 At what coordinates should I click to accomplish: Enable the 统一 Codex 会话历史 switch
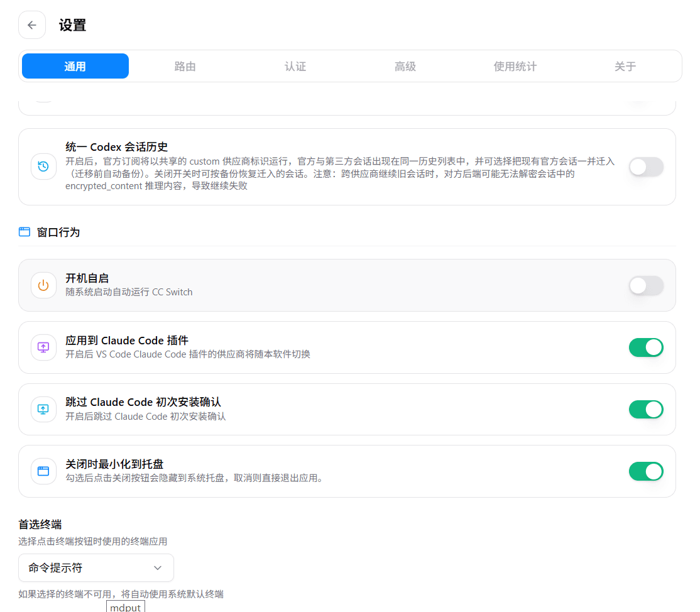point(646,167)
